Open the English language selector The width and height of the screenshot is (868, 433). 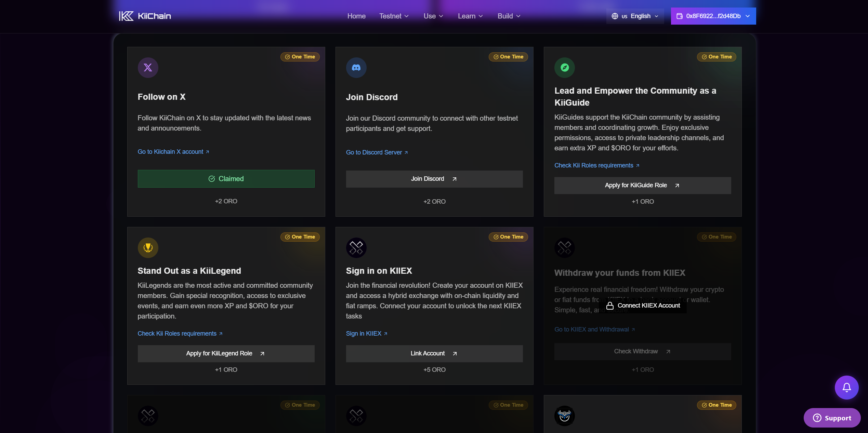[635, 16]
